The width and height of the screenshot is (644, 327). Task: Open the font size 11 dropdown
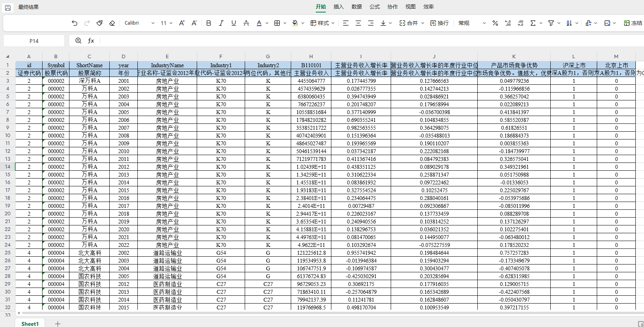tap(167, 23)
